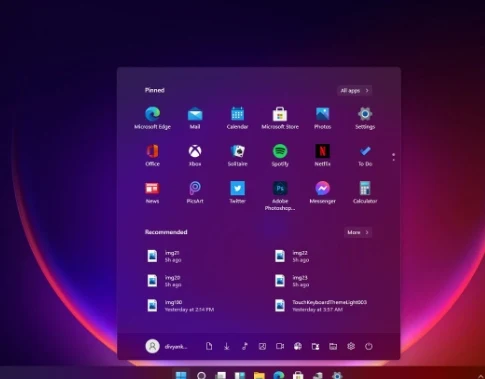Open the Power options menu
The image size is (485, 379).
[x=368, y=346]
